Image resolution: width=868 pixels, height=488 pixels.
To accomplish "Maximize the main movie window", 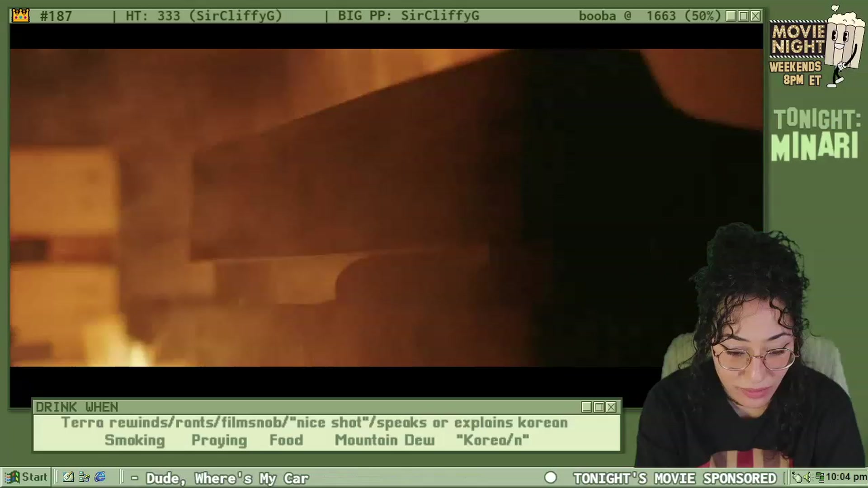I will 743,16.
